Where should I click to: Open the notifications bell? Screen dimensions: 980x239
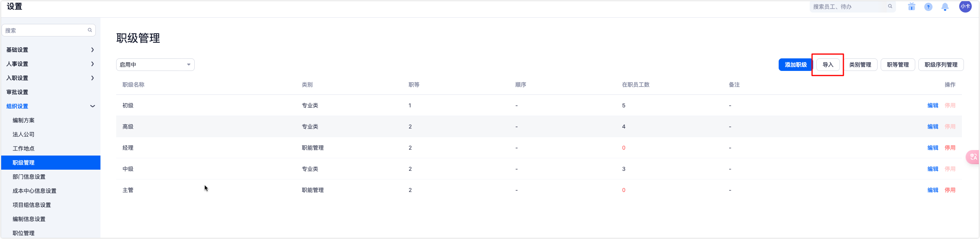coord(945,7)
